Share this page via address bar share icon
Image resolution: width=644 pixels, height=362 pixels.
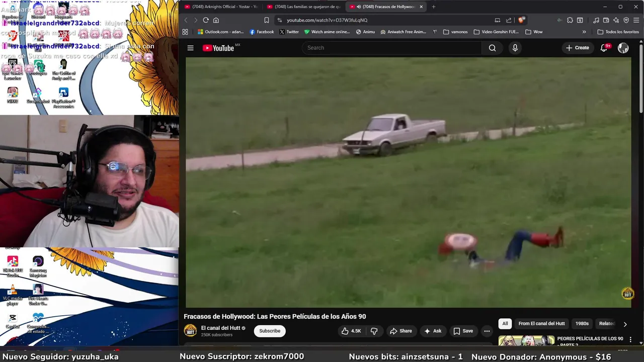point(509,20)
